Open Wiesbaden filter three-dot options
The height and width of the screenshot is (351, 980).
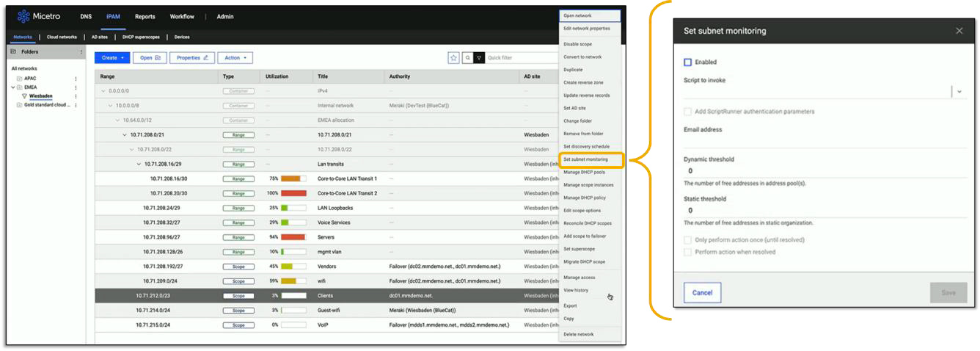pos(75,96)
